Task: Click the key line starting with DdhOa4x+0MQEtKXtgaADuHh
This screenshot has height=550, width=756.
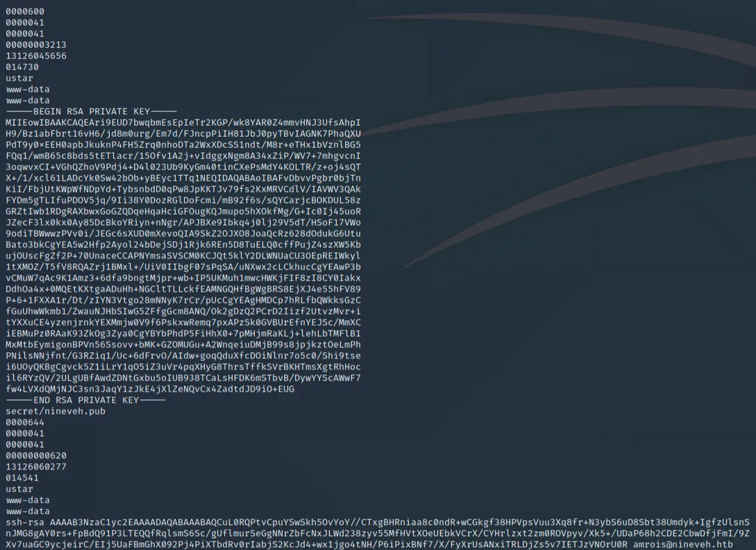Action: coord(183,290)
